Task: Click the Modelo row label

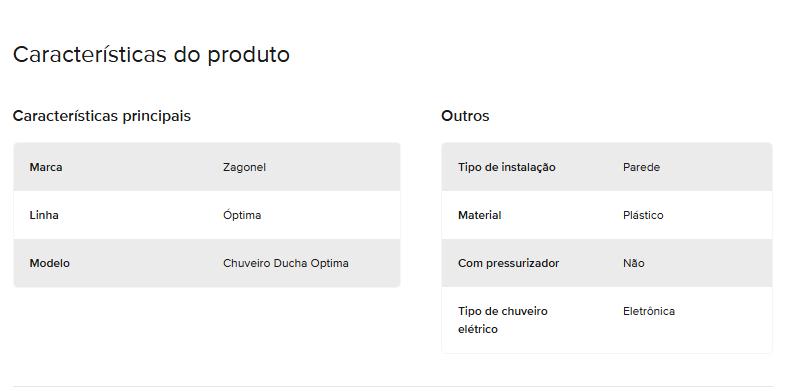Action: (x=50, y=264)
